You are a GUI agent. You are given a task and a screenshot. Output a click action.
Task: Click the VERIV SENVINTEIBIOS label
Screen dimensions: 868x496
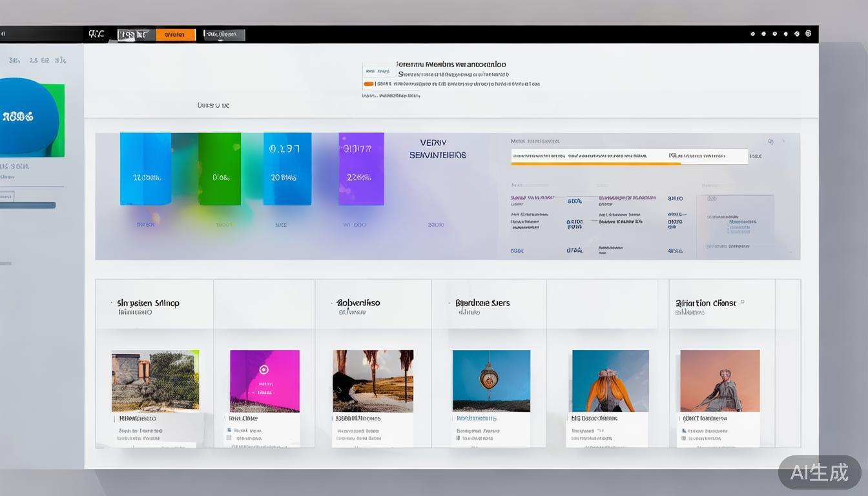[437, 149]
